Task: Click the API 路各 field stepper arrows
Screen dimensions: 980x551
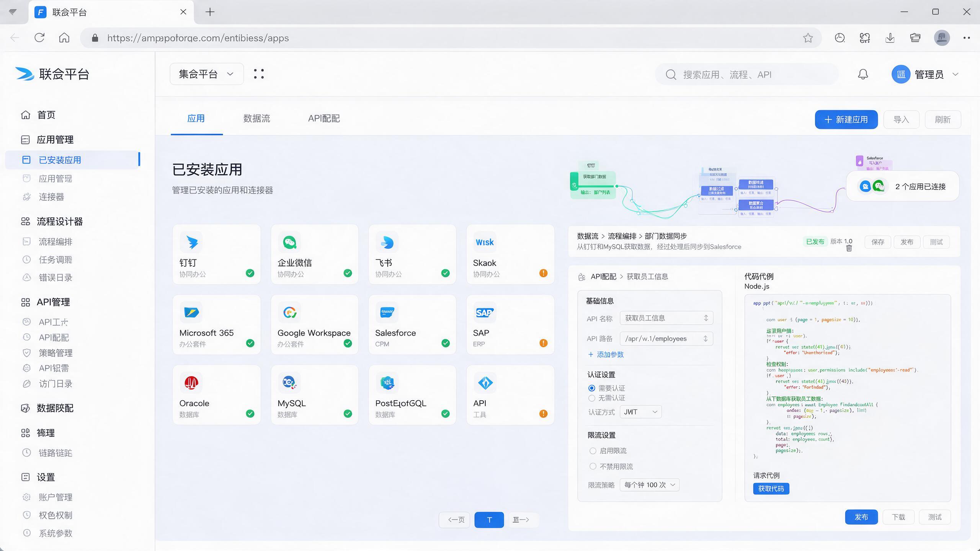Action: pyautogui.click(x=706, y=339)
